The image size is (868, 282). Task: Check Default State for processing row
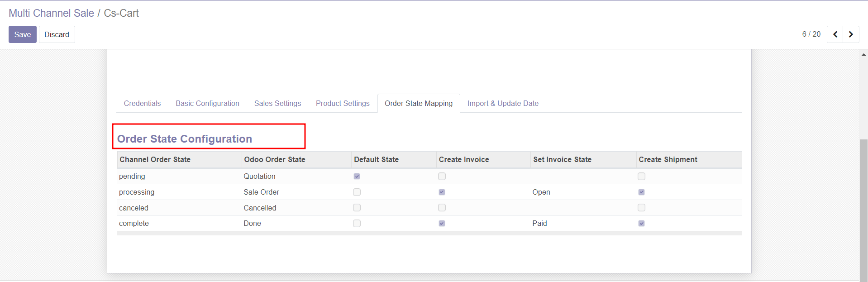[357, 192]
